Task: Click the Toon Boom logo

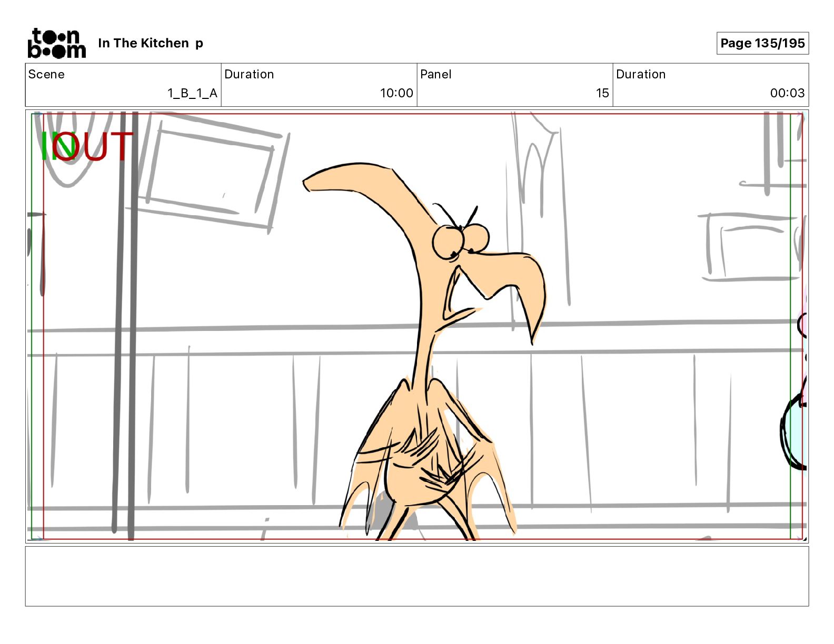Action: [x=56, y=43]
